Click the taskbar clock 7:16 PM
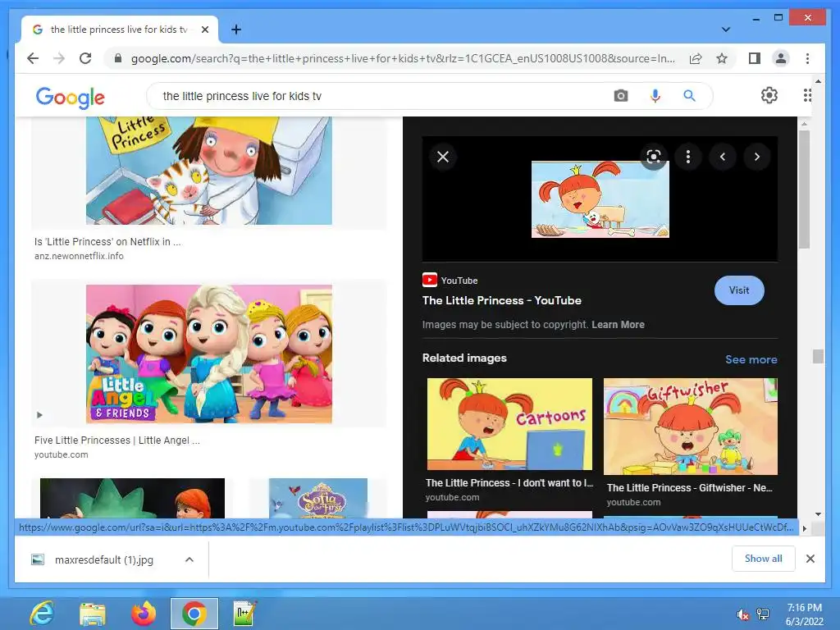Viewport: 840px width, 630px height. pyautogui.click(x=804, y=608)
